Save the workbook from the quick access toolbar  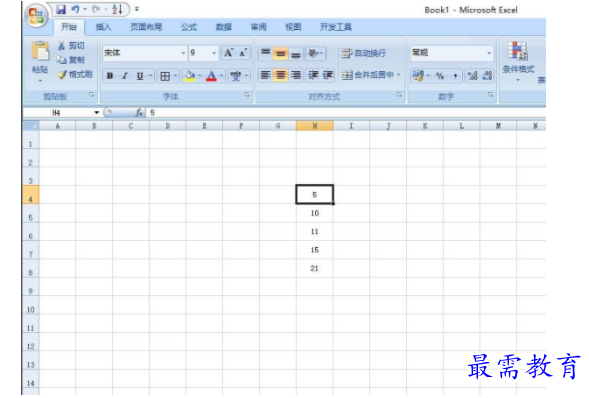[61, 9]
